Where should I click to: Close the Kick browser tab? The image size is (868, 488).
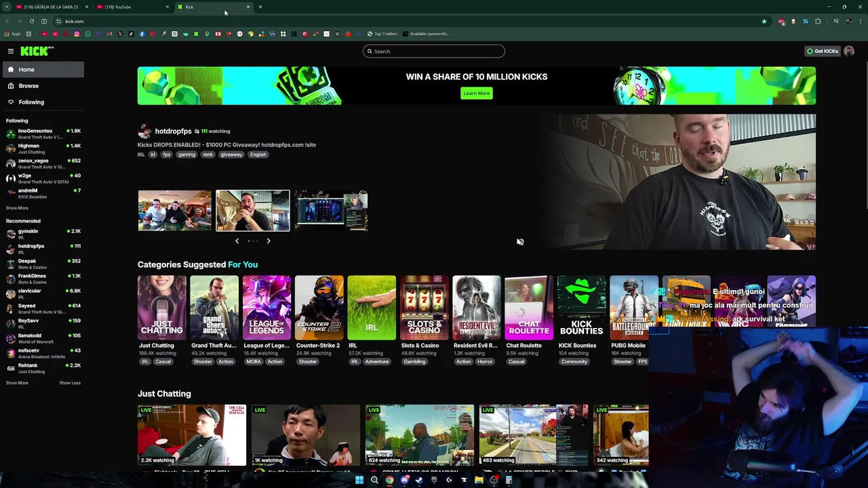point(248,7)
